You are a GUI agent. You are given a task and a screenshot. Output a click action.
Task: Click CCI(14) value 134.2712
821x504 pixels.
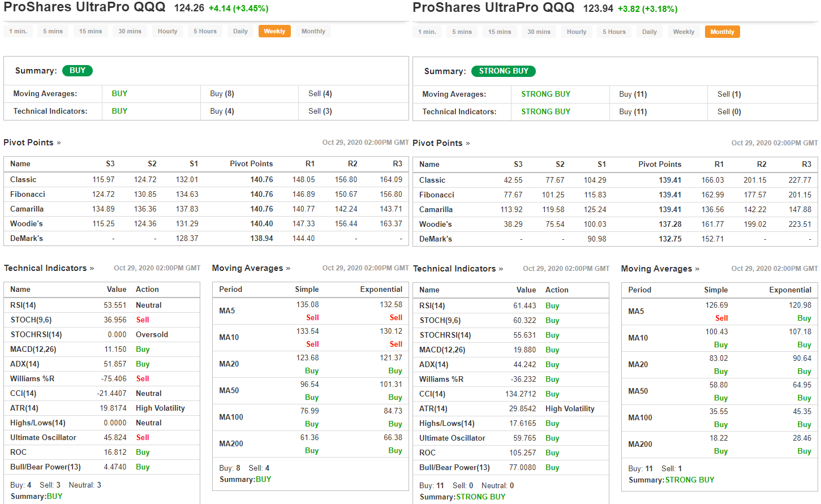tap(521, 394)
